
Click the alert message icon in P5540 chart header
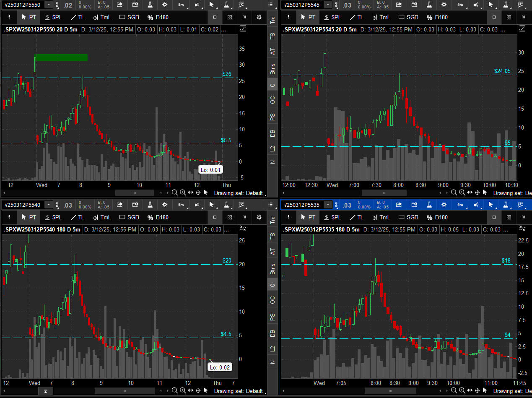[x=135, y=205]
